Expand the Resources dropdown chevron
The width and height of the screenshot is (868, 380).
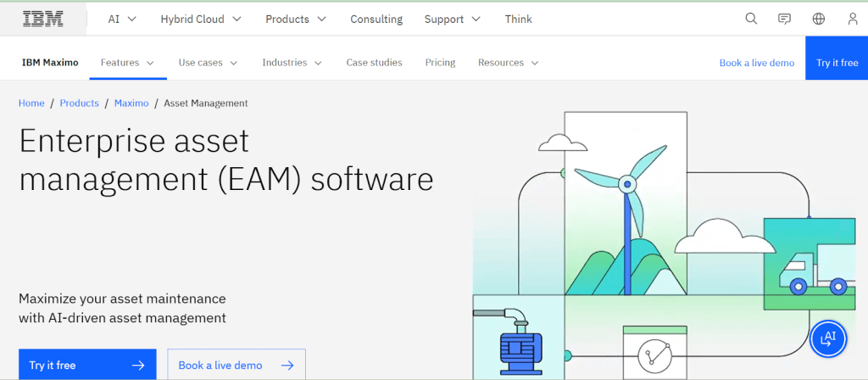[535, 63]
